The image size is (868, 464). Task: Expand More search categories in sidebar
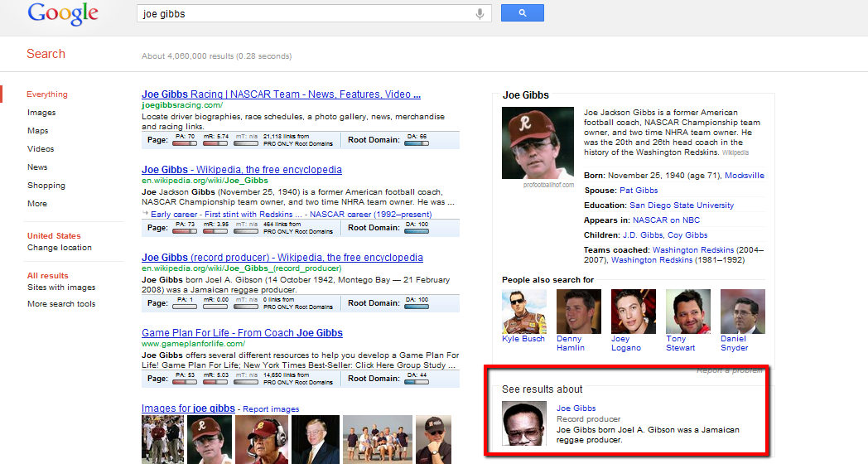[x=37, y=204]
